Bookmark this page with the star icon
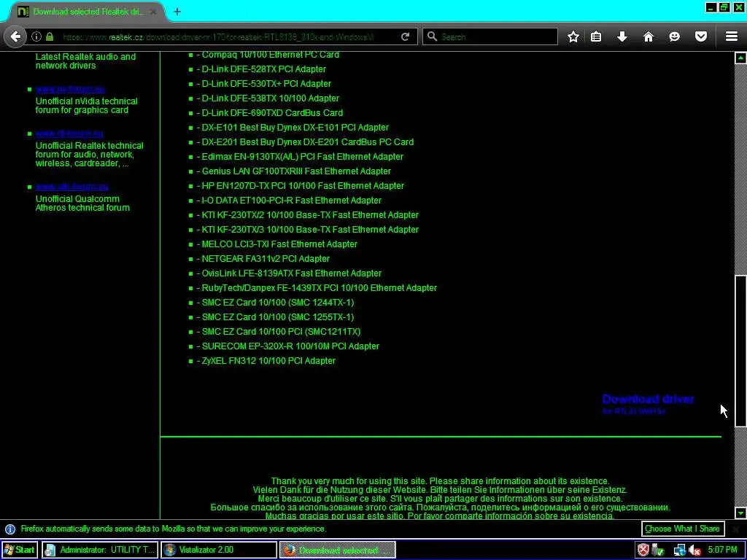Viewport: 747px width, 560px height. pyautogui.click(x=573, y=36)
